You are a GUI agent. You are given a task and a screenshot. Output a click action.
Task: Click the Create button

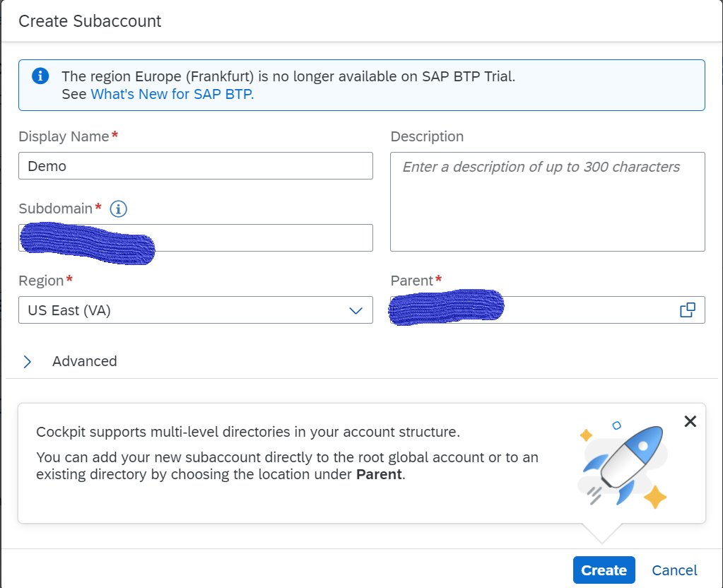(x=604, y=570)
